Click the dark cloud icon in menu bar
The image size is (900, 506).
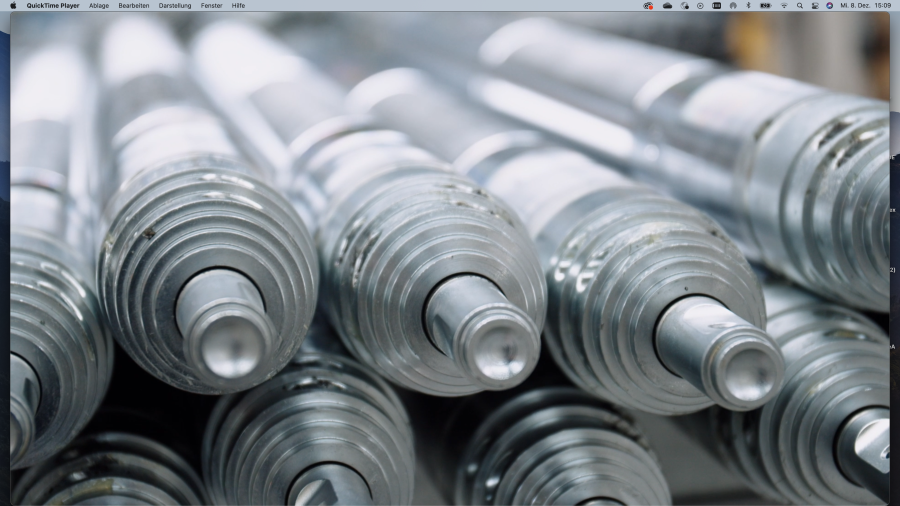(667, 5)
